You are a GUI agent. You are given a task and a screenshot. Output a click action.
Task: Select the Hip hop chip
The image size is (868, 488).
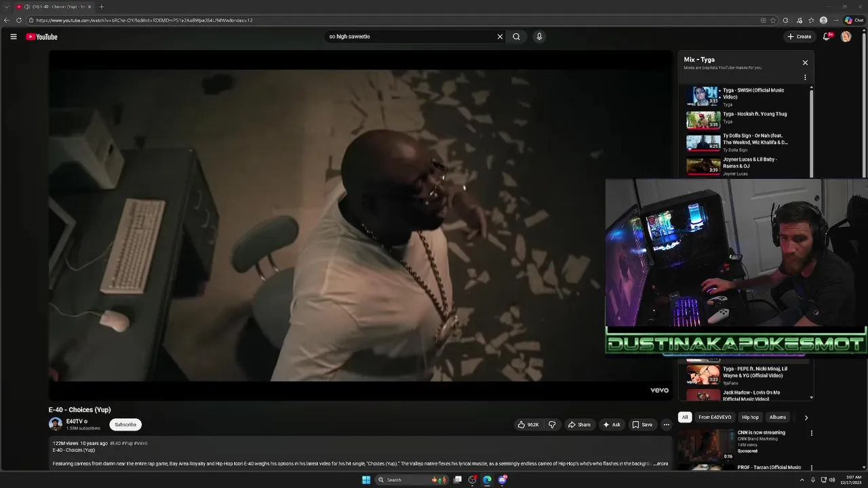point(750,418)
